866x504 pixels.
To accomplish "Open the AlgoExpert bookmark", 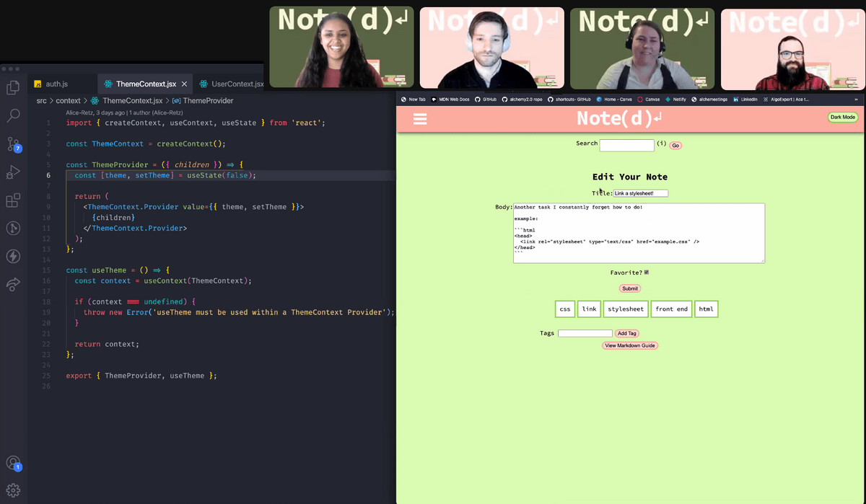I will click(x=786, y=99).
